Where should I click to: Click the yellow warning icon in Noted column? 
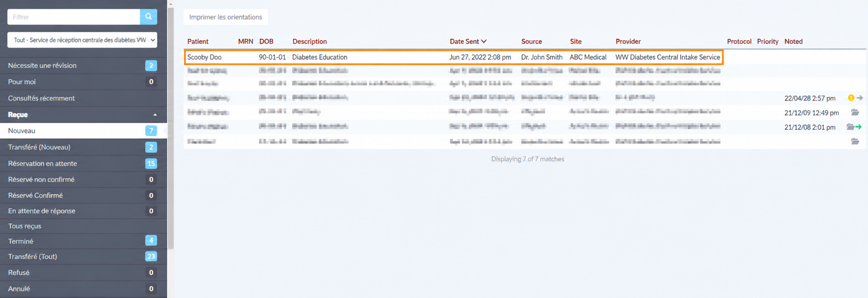click(851, 98)
